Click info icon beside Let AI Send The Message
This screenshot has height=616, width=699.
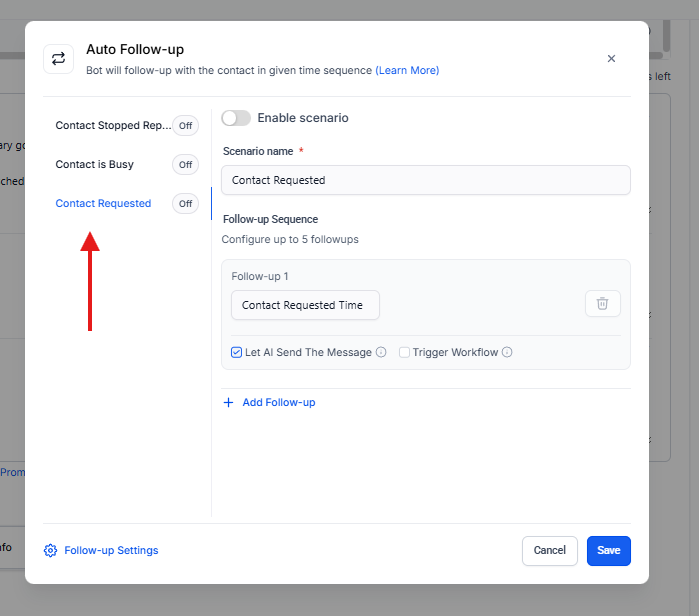click(381, 353)
